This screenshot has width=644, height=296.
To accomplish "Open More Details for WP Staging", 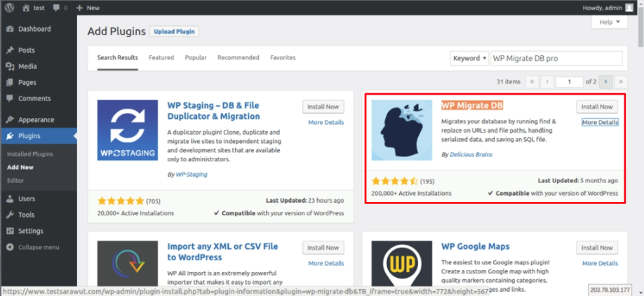I will (326, 122).
